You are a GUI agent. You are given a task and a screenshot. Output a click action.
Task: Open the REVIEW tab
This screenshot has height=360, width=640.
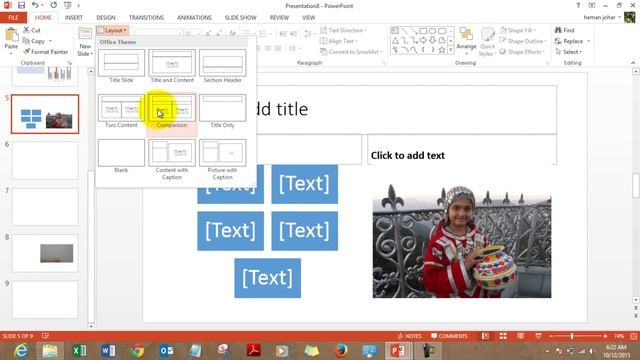pyautogui.click(x=279, y=18)
